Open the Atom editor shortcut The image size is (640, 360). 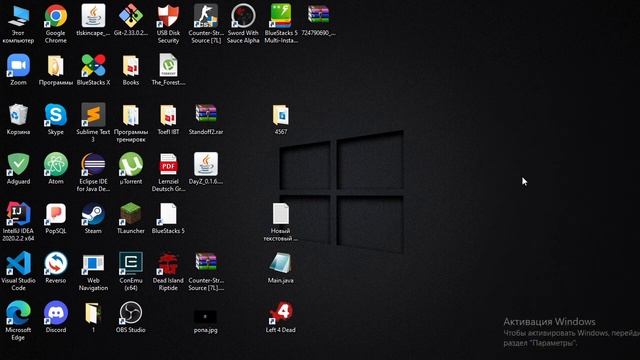pyautogui.click(x=56, y=164)
